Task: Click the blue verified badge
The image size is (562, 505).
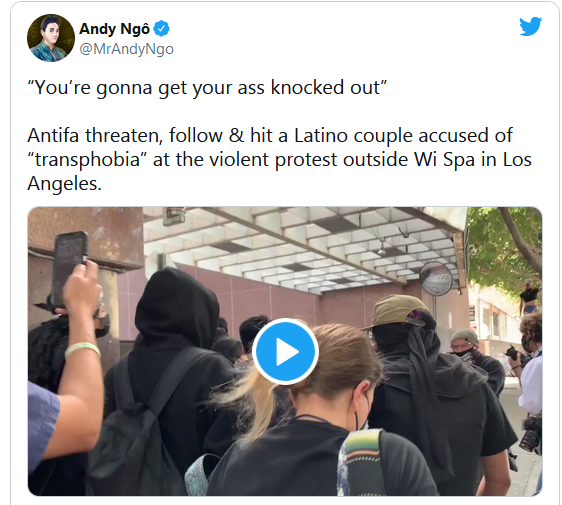Action: [x=162, y=29]
